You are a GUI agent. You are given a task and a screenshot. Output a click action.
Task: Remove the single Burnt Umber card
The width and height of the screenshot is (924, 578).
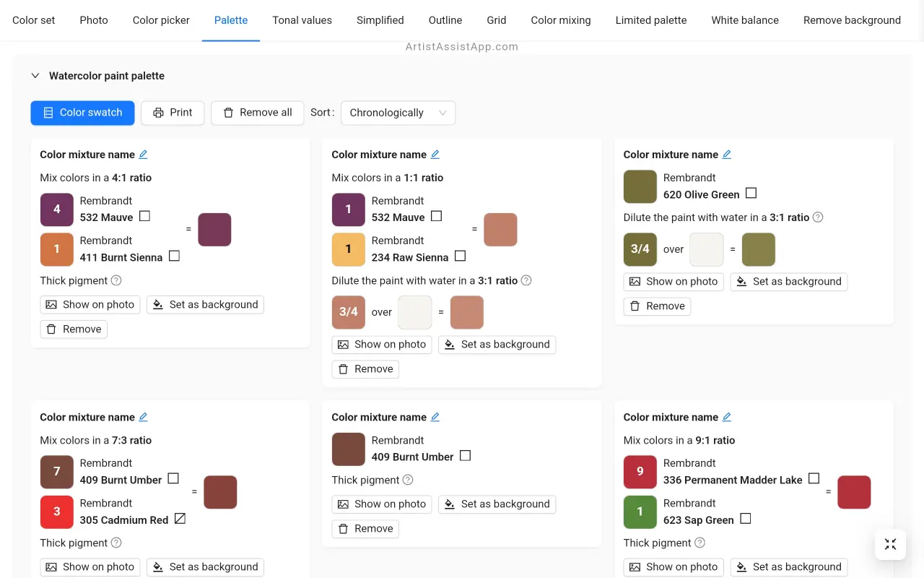[365, 529]
